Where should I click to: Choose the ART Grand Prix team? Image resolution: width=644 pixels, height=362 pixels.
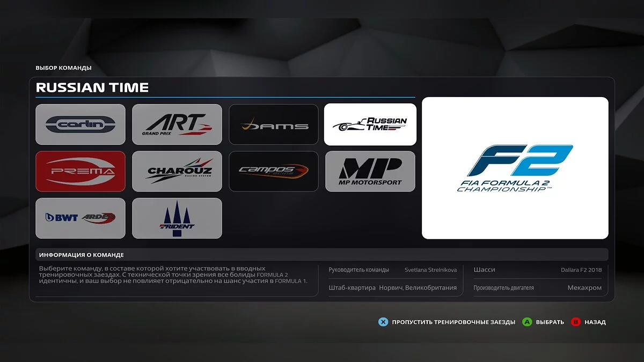(177, 124)
